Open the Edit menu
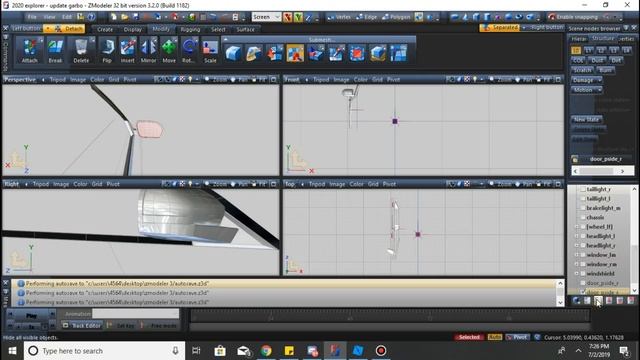Screen dimensions: 640x360 (67, 17)
